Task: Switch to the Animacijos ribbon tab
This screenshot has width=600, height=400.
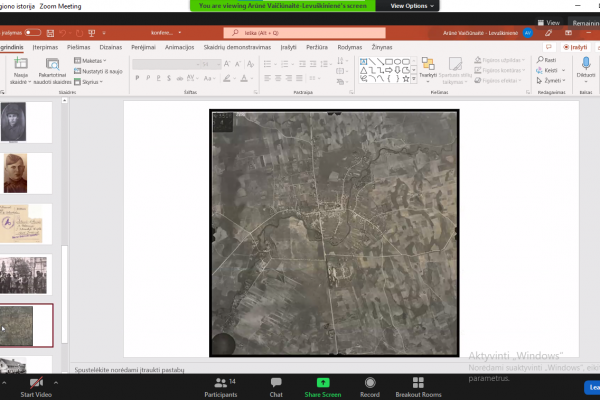Action: click(x=179, y=47)
